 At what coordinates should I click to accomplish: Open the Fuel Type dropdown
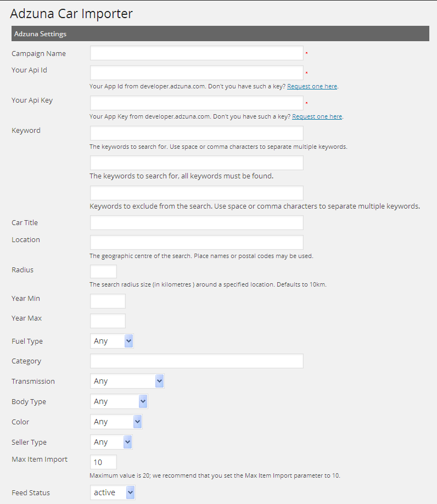click(x=112, y=341)
